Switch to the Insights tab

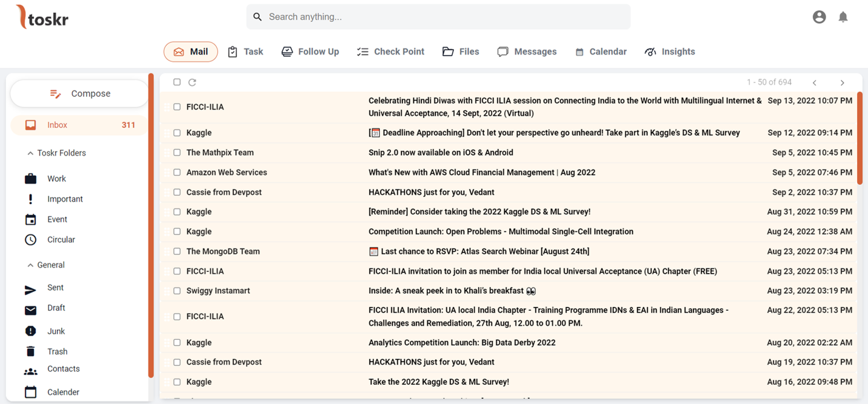click(670, 52)
